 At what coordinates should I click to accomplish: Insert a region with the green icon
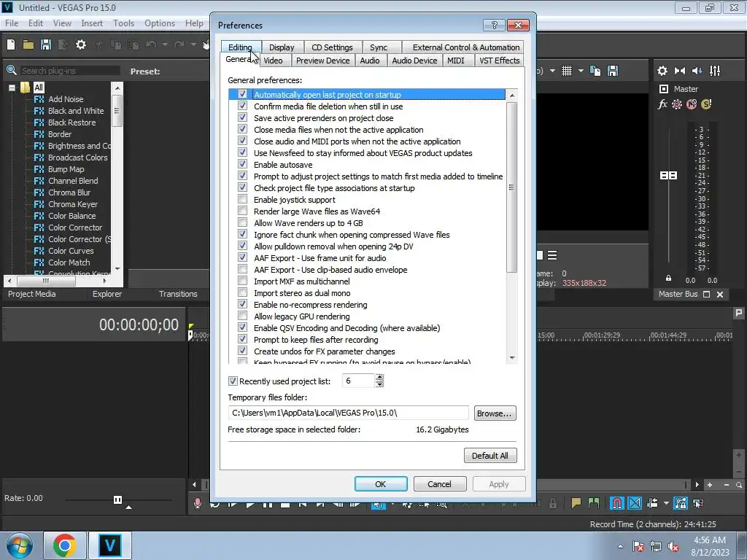pyautogui.click(x=594, y=503)
